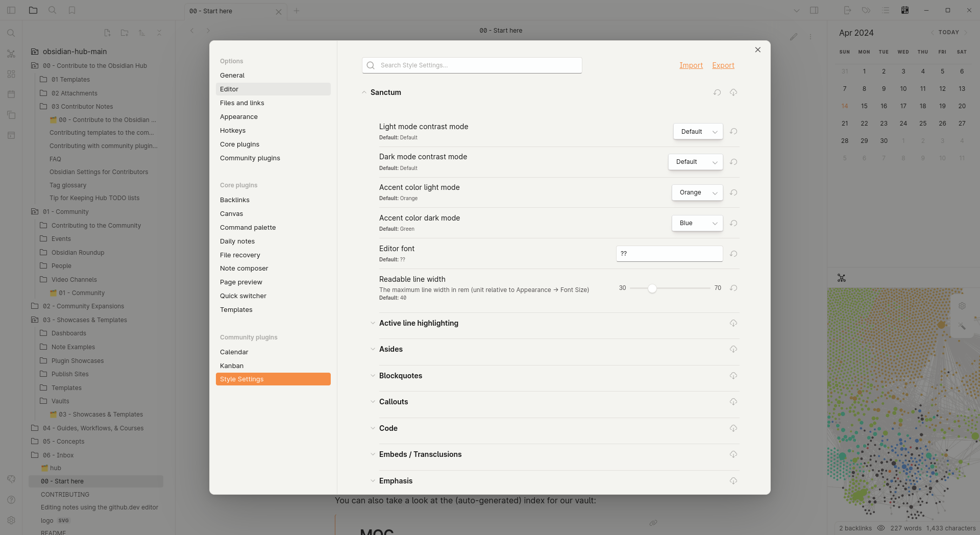Viewport: 980px width, 535px height.
Task: Export Sanctum settings via cloud icon
Action: 733,92
